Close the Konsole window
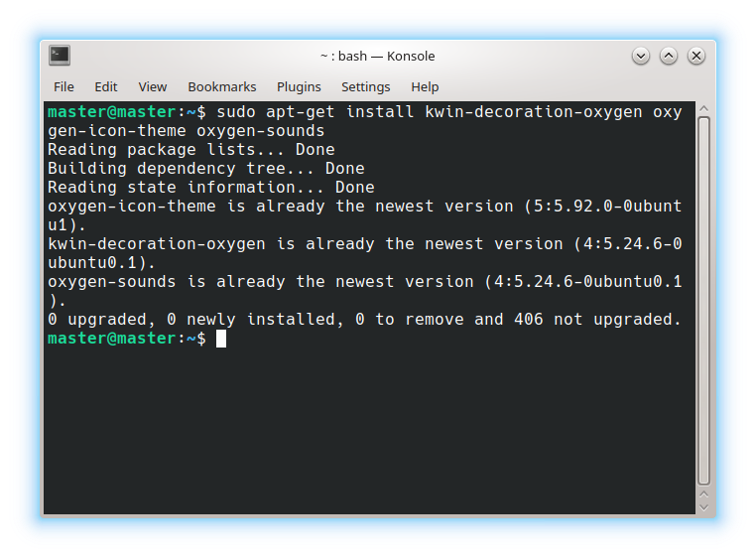Image resolution: width=756 pixels, height=558 pixels. pyautogui.click(x=696, y=56)
